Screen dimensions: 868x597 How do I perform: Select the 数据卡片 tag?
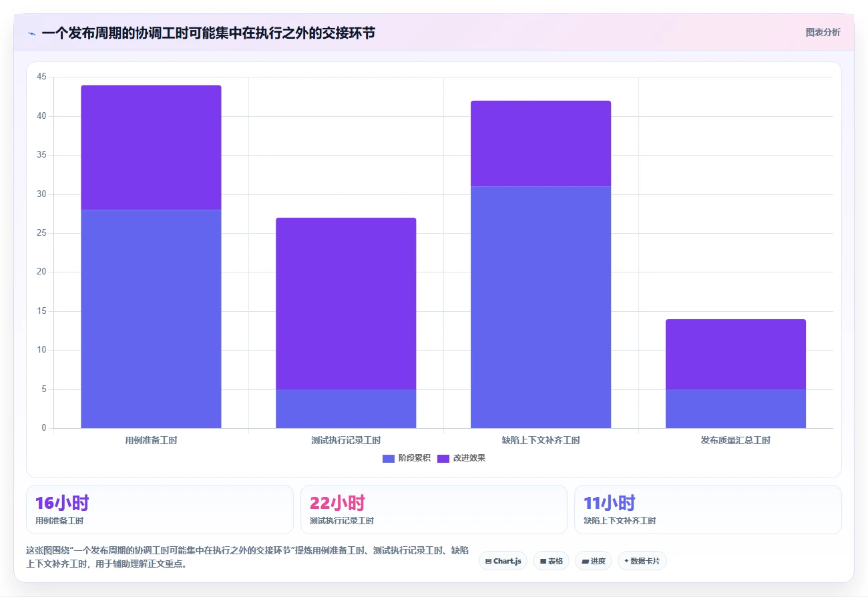point(642,561)
